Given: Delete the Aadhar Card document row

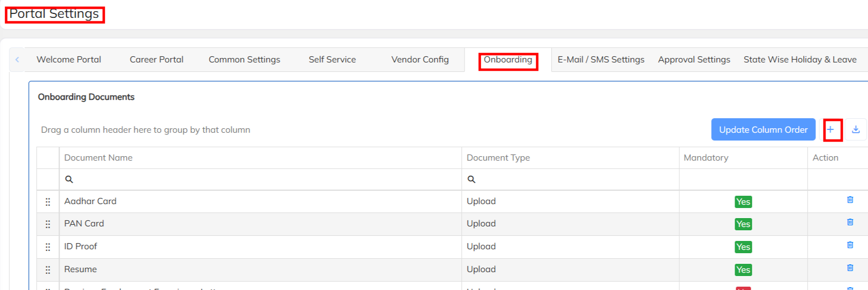Looking at the screenshot, I should point(850,200).
